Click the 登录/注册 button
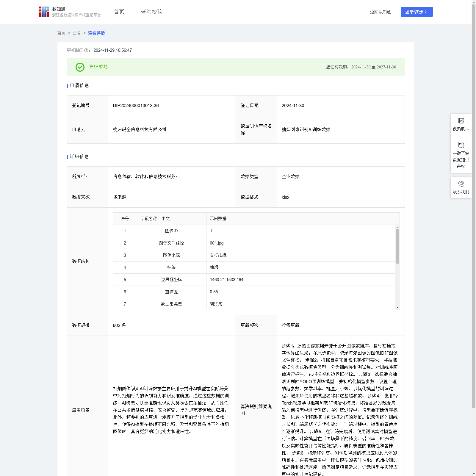The image size is (476, 476). pyautogui.click(x=416, y=12)
